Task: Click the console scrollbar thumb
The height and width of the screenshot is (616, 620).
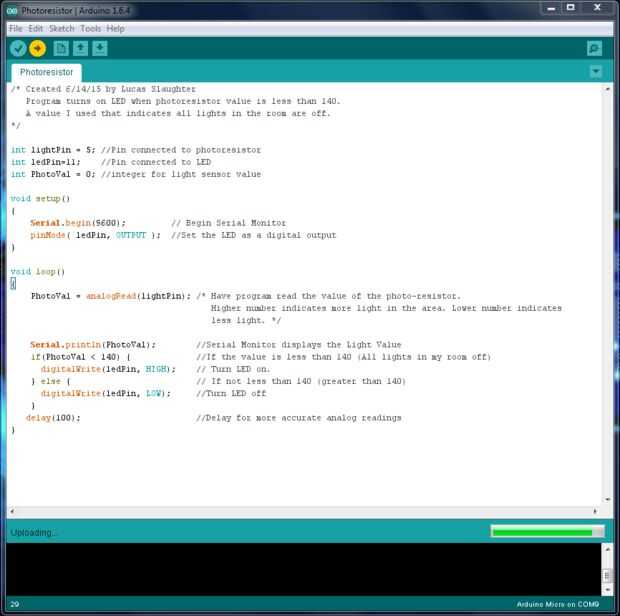Action: (607, 575)
